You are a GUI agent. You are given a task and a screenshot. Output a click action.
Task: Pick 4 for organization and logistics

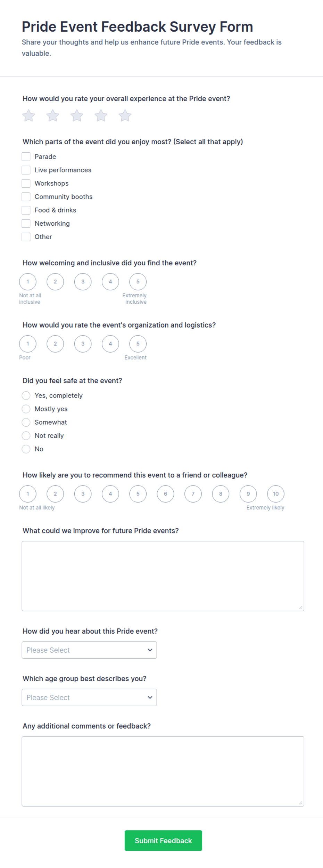coord(110,344)
